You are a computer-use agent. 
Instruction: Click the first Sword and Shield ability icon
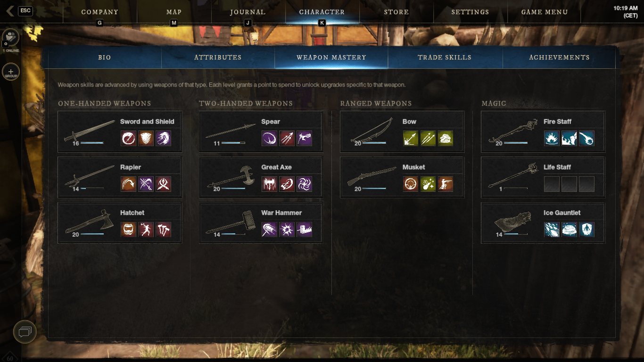(x=128, y=139)
